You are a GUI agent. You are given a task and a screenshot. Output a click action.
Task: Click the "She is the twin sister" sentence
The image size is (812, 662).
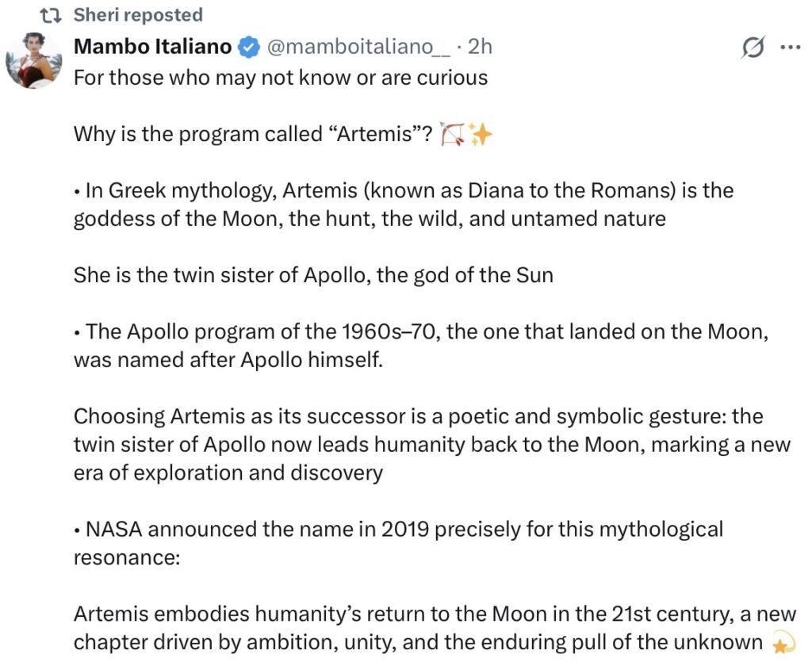click(313, 275)
